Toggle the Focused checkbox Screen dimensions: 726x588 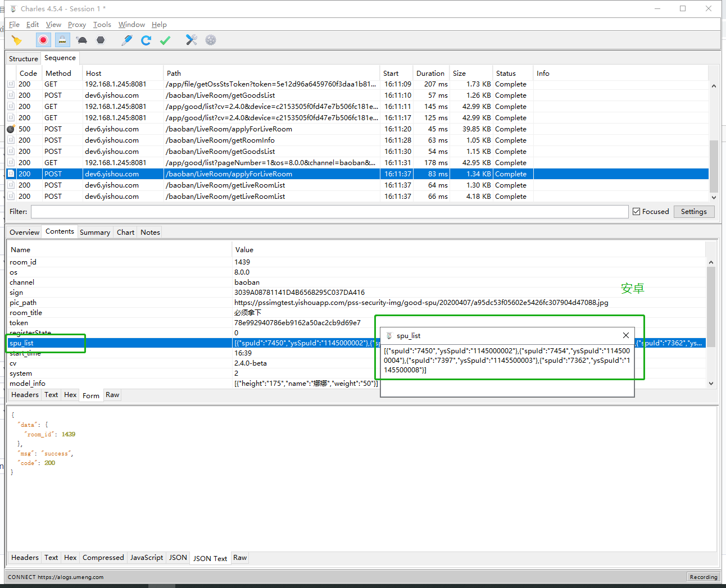tap(637, 212)
